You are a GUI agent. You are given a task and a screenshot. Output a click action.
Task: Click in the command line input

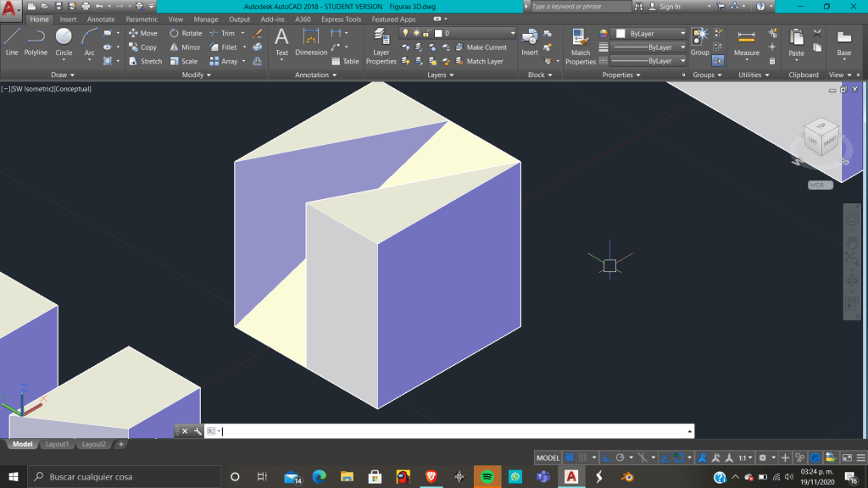point(449,431)
